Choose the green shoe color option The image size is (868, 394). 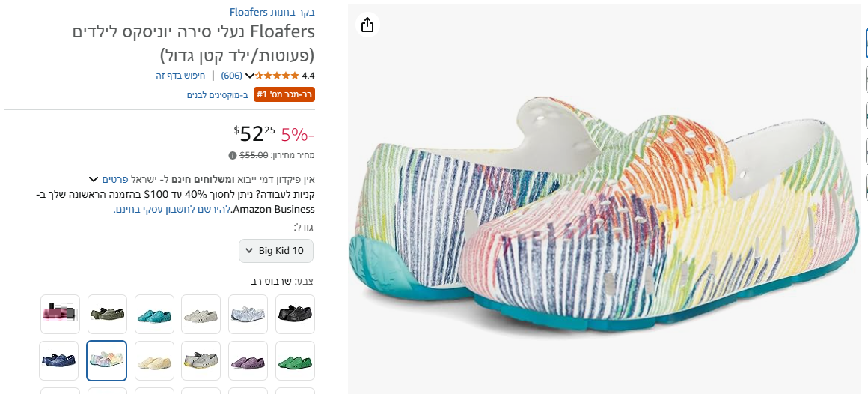click(x=295, y=360)
